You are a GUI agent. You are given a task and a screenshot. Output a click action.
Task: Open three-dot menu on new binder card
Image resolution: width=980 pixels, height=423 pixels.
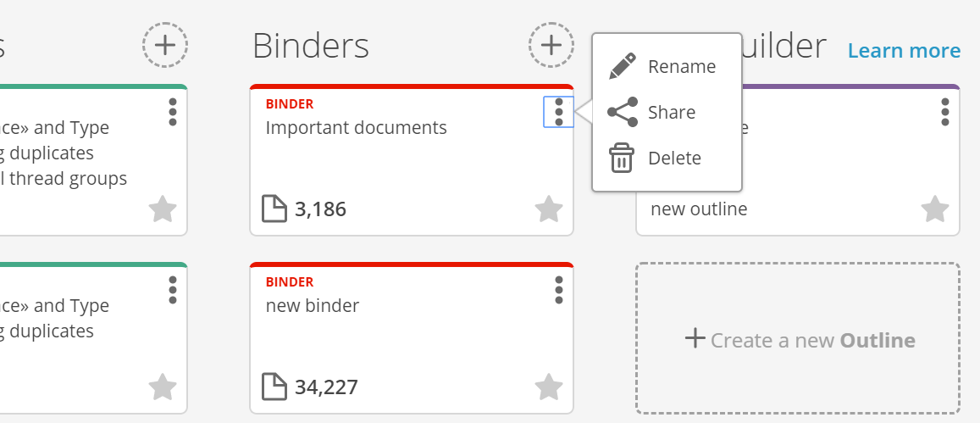tap(559, 291)
